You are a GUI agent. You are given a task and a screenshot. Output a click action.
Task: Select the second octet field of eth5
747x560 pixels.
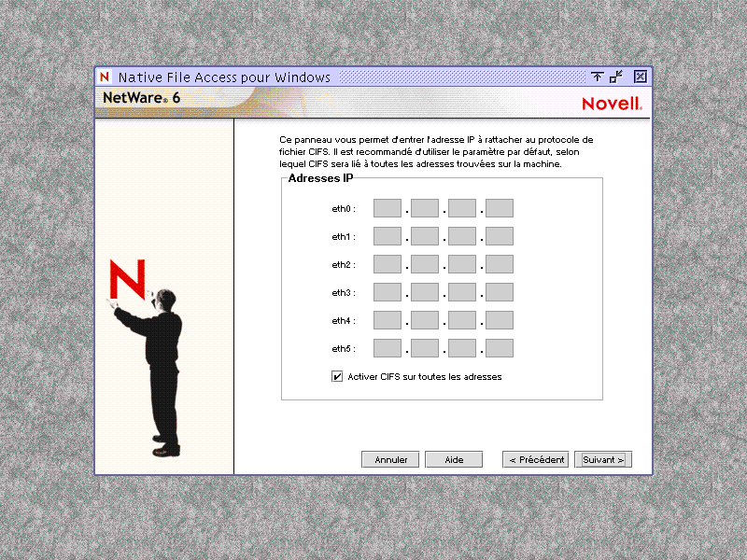pyautogui.click(x=425, y=348)
